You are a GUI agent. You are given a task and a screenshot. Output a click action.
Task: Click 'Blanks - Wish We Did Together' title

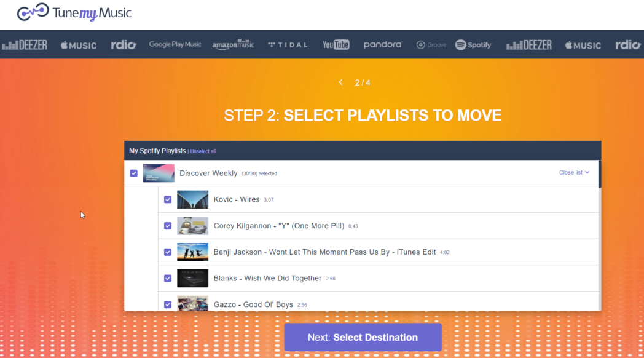267,278
